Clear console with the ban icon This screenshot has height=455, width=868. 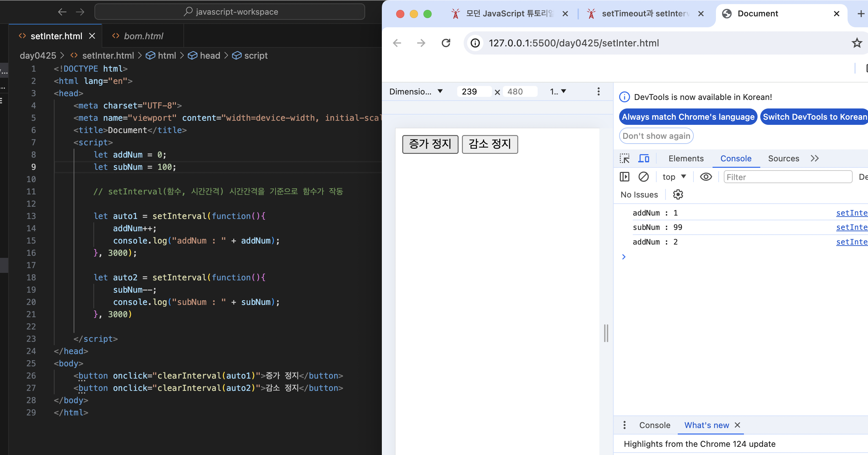pyautogui.click(x=643, y=177)
